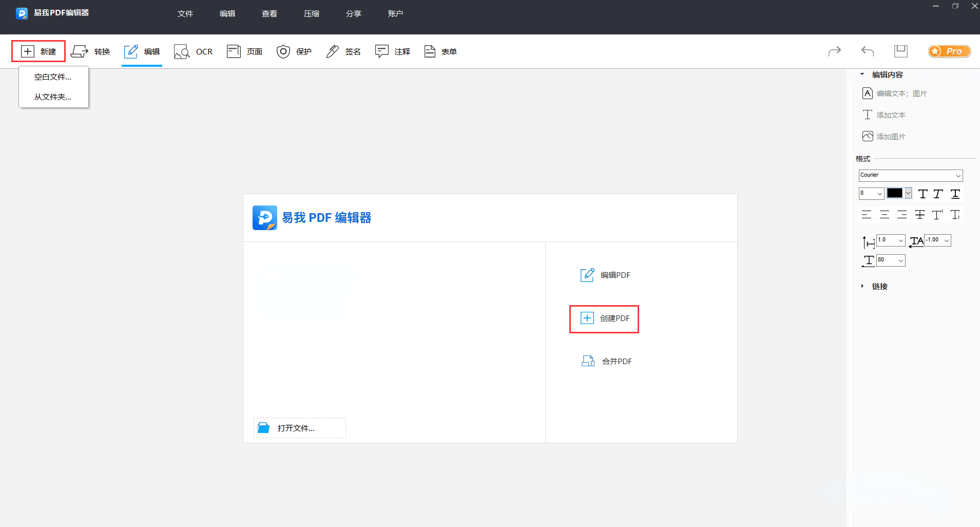The height and width of the screenshot is (527, 980).
Task: Open the Courier font dropdown
Action: 911,175
